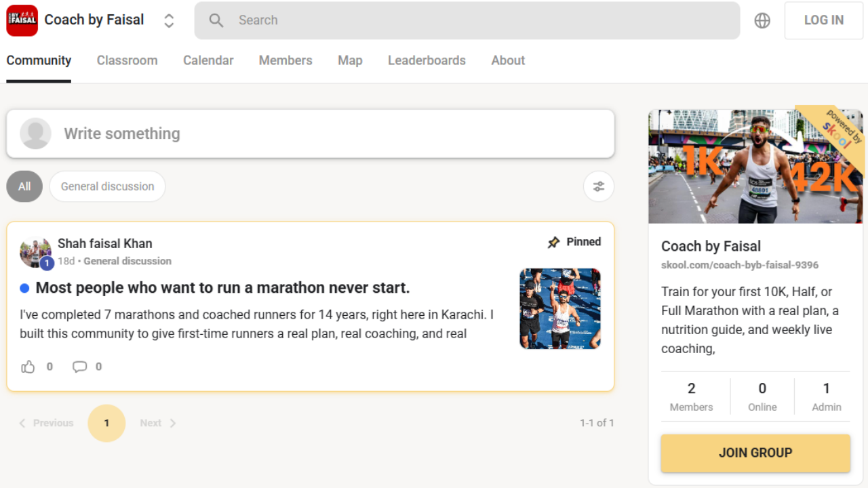Click the group cover image with 1K 42K
The height and width of the screenshot is (488, 868).
point(755,167)
